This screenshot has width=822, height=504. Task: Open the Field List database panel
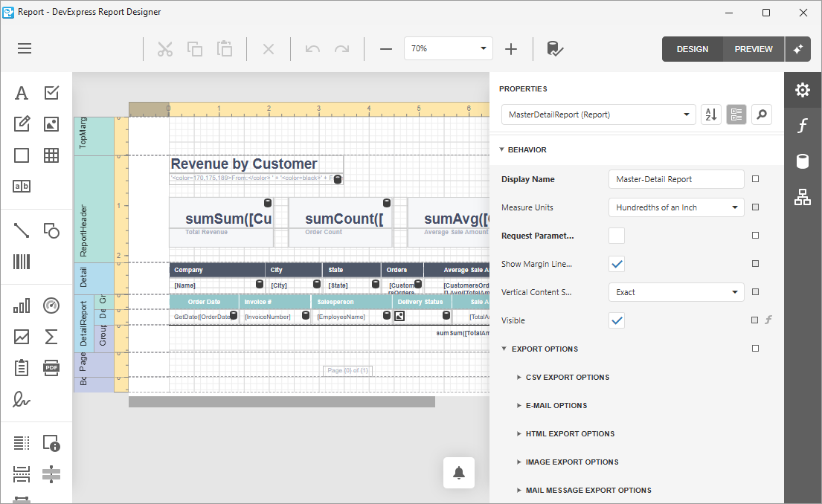[803, 161]
